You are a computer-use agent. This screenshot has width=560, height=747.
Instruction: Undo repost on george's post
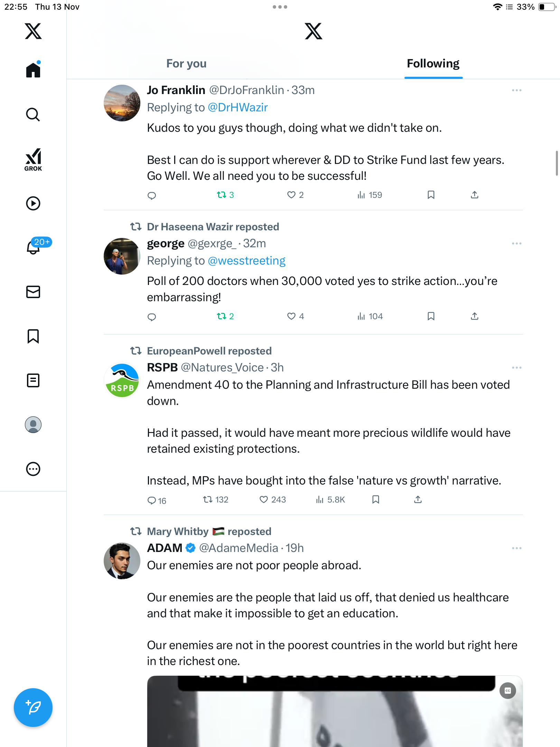pos(222,316)
